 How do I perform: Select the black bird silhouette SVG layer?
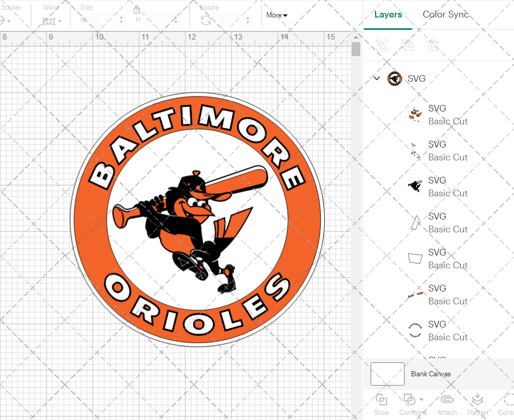[x=415, y=187]
